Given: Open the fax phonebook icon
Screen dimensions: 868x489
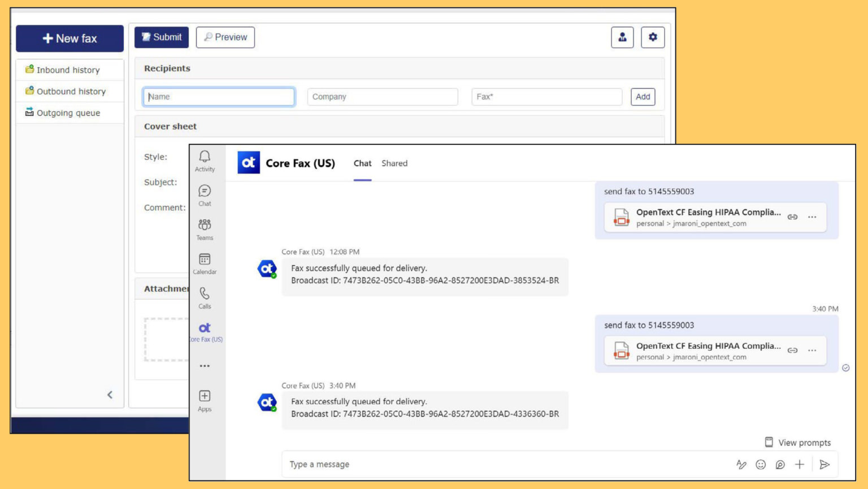Looking at the screenshot, I should 623,37.
